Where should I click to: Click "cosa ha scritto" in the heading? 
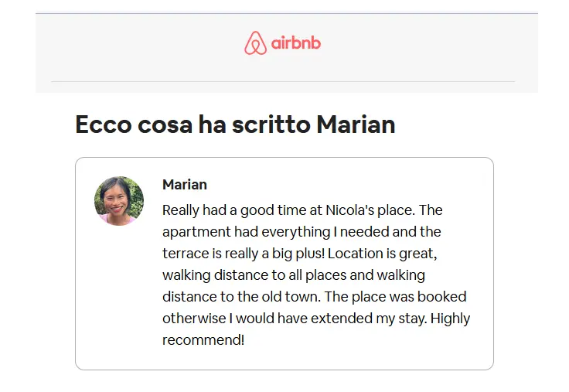(224, 124)
